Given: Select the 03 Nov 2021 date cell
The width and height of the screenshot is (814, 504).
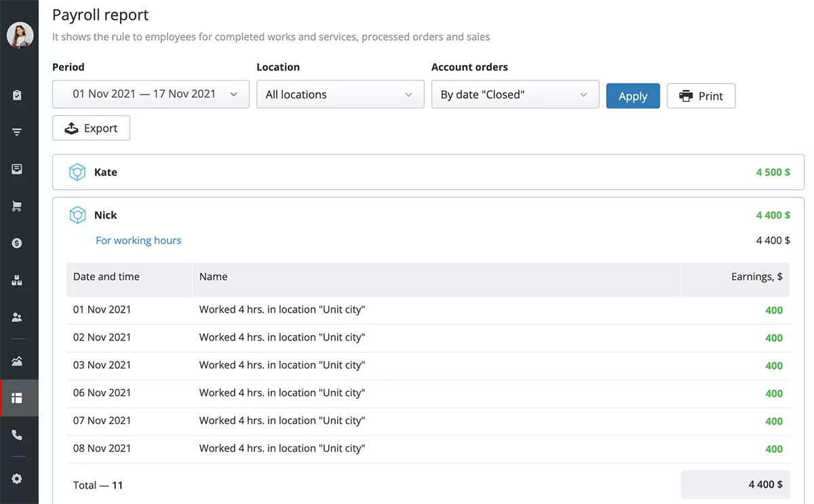Looking at the screenshot, I should [102, 365].
